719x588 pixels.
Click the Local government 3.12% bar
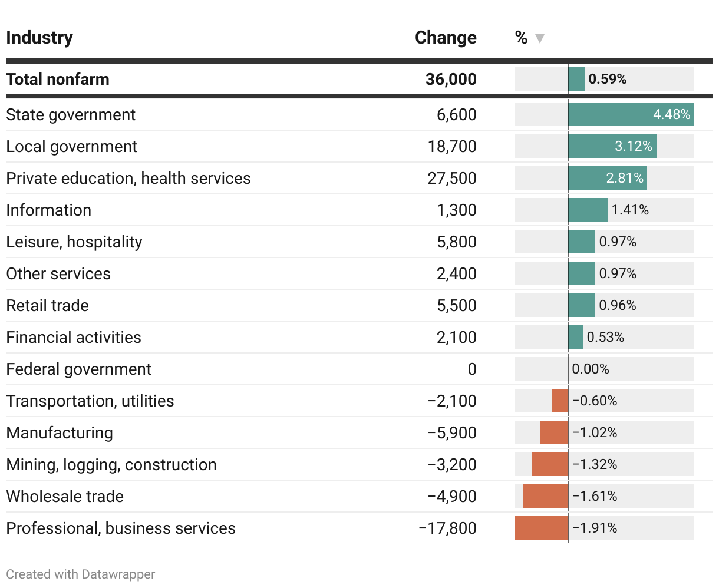612,146
